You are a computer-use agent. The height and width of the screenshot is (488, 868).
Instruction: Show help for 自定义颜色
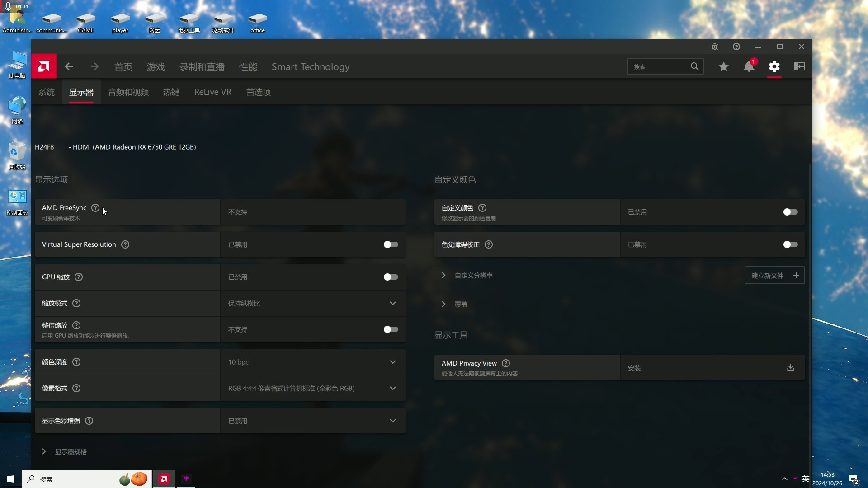[x=482, y=208]
